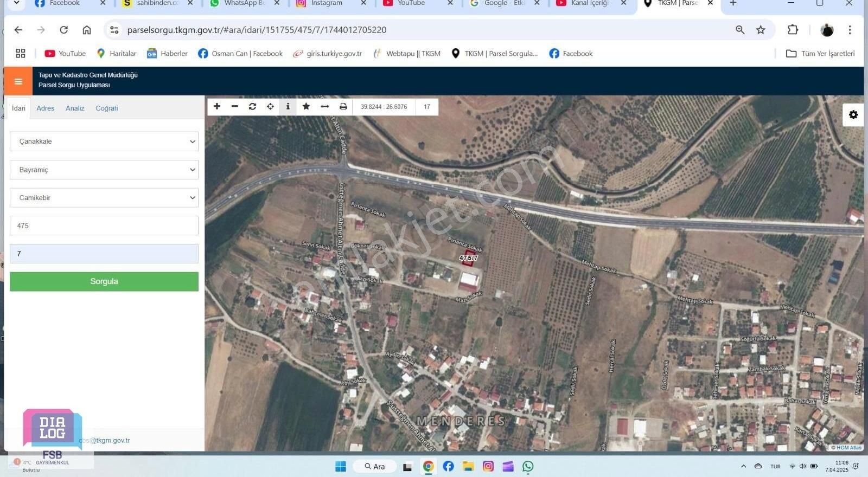Go back in browser history
Image resolution: width=868 pixels, height=477 pixels.
point(18,30)
